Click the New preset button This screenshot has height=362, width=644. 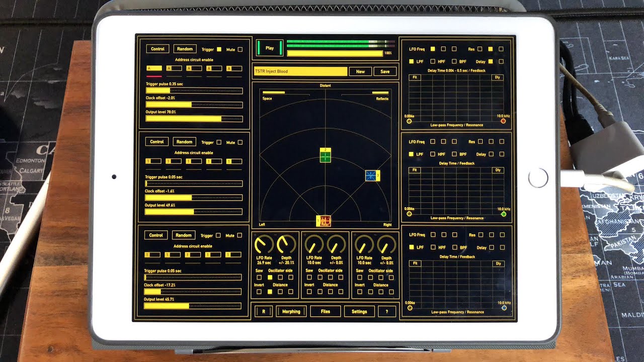(360, 71)
